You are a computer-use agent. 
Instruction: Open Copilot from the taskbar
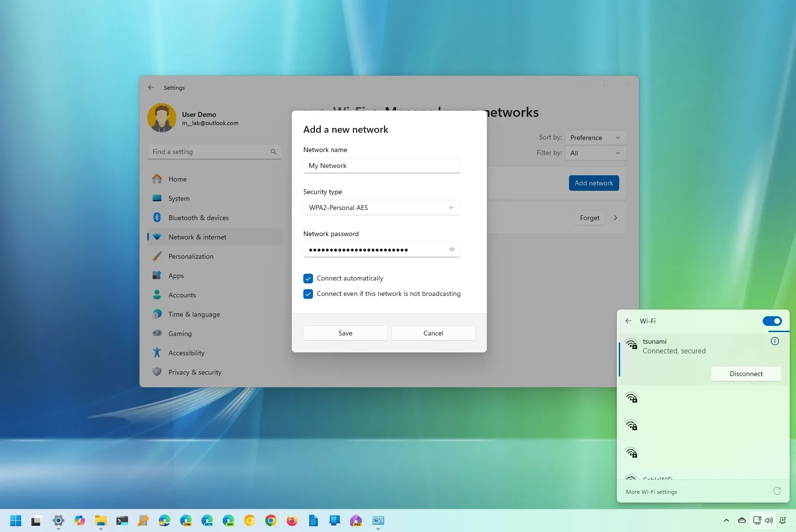(x=80, y=520)
